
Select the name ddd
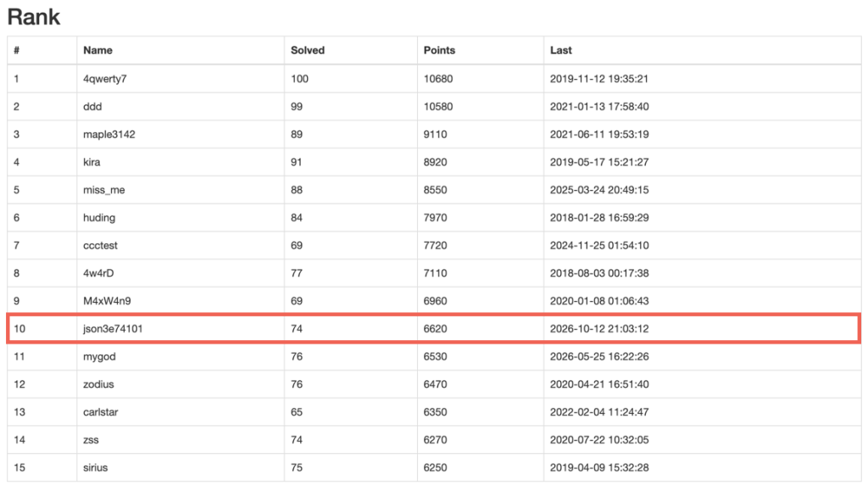point(92,106)
